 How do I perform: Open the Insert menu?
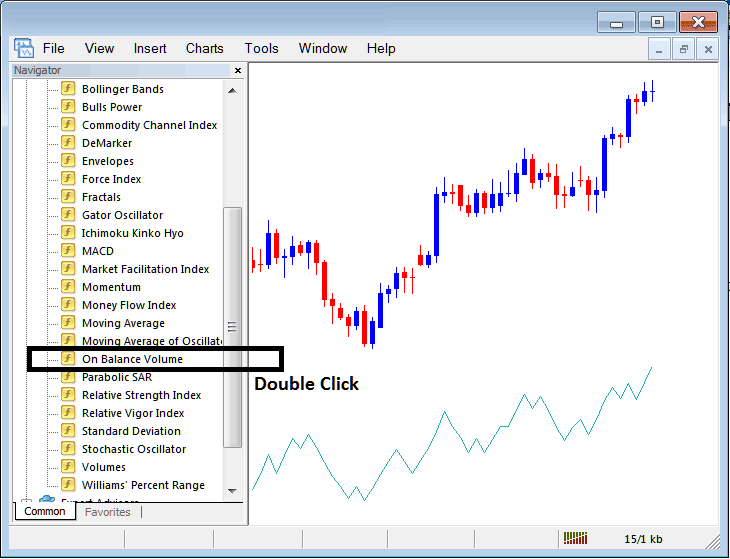(x=150, y=48)
